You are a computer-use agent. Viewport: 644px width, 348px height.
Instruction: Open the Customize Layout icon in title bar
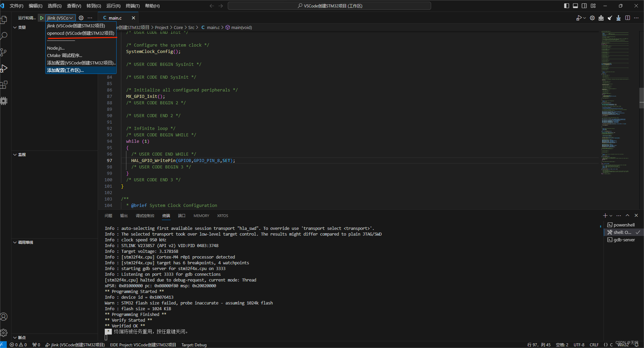tap(593, 6)
